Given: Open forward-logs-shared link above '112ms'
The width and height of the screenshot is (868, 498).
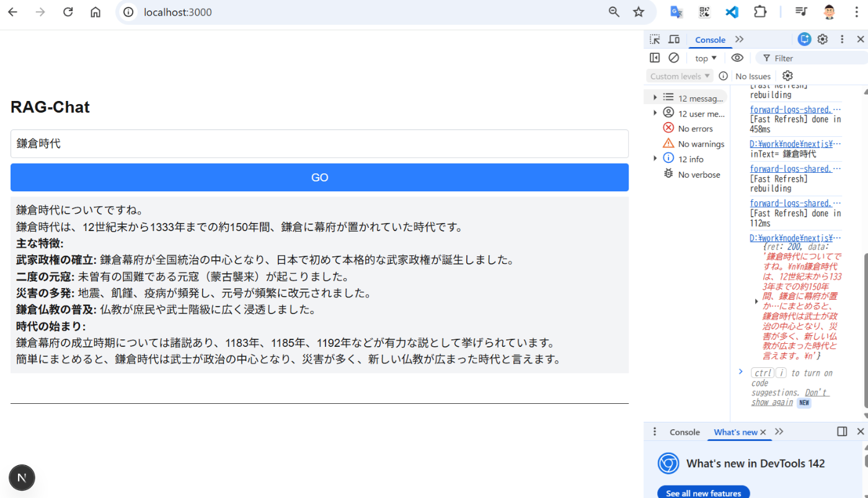Looking at the screenshot, I should [x=795, y=204].
